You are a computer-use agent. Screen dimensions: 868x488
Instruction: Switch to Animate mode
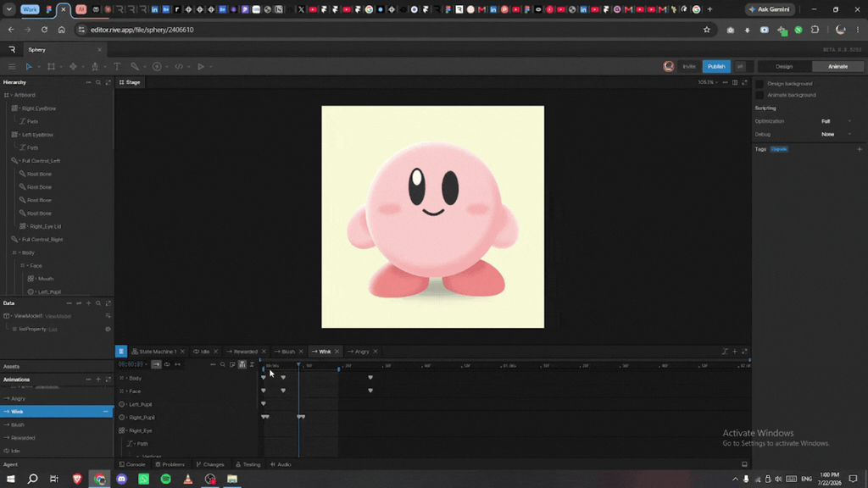(837, 66)
